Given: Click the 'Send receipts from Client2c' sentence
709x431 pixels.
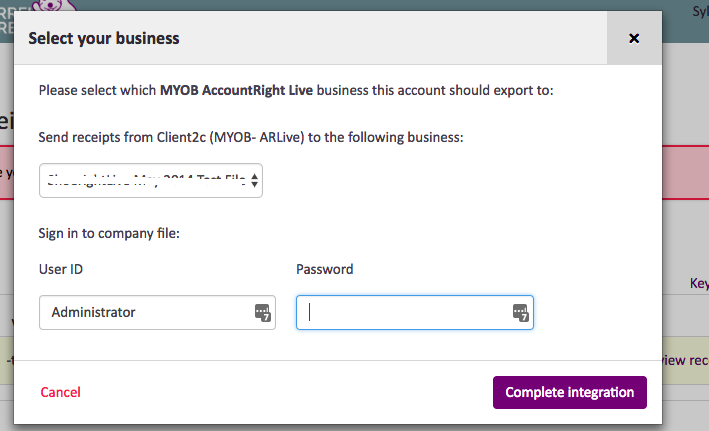Looking at the screenshot, I should (251, 137).
